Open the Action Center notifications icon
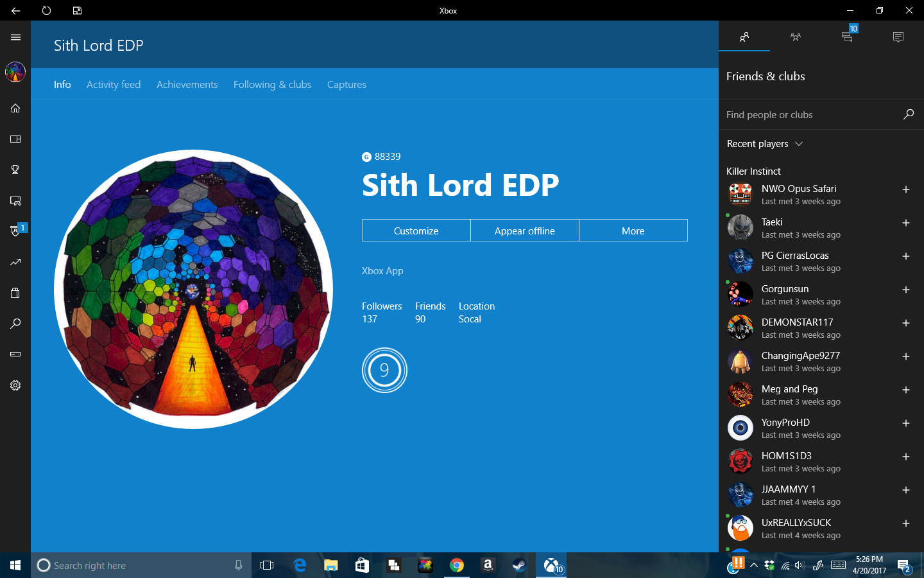The height and width of the screenshot is (578, 924). point(905,566)
